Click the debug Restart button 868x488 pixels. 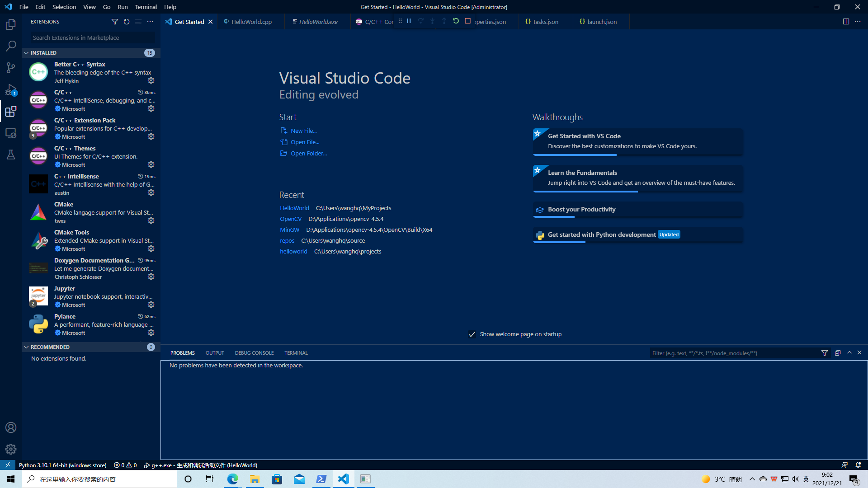click(456, 21)
